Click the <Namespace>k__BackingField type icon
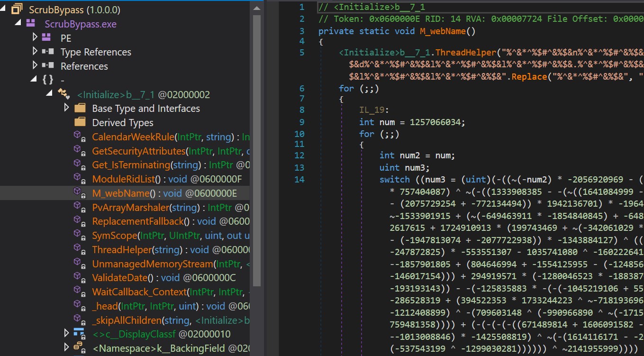This screenshot has width=644, height=356. pyautogui.click(x=79, y=348)
